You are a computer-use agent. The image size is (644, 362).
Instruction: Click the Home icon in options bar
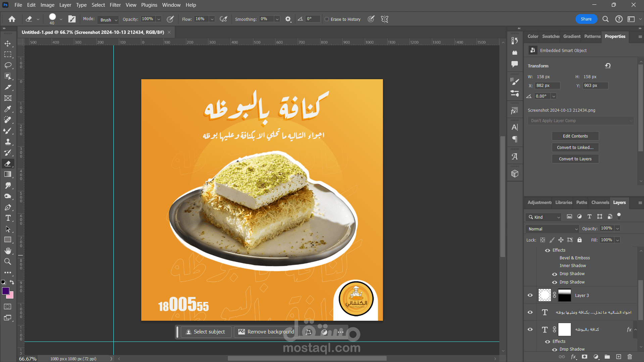coord(12,19)
